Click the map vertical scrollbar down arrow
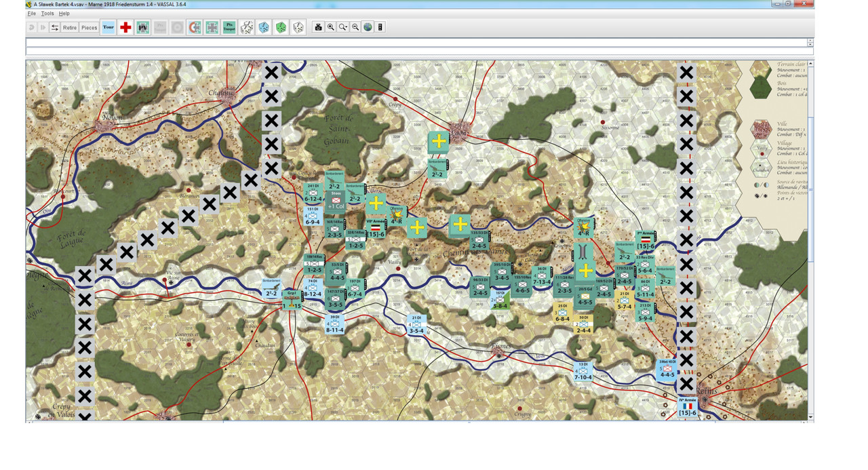Viewport: 868px width, 470px height. coord(810,417)
